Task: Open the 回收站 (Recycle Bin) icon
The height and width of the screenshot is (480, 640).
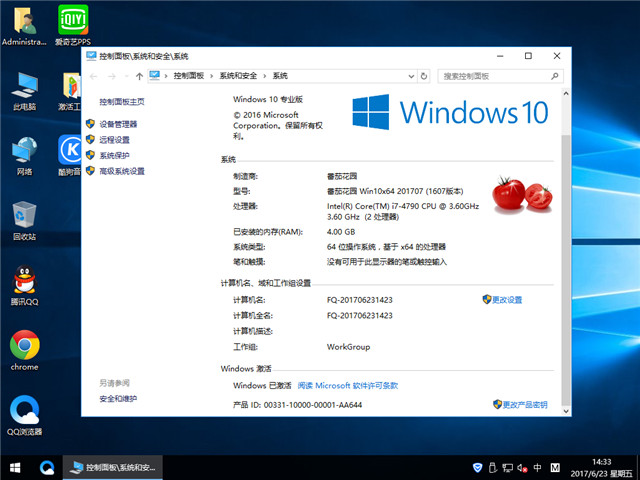Action: (x=24, y=220)
